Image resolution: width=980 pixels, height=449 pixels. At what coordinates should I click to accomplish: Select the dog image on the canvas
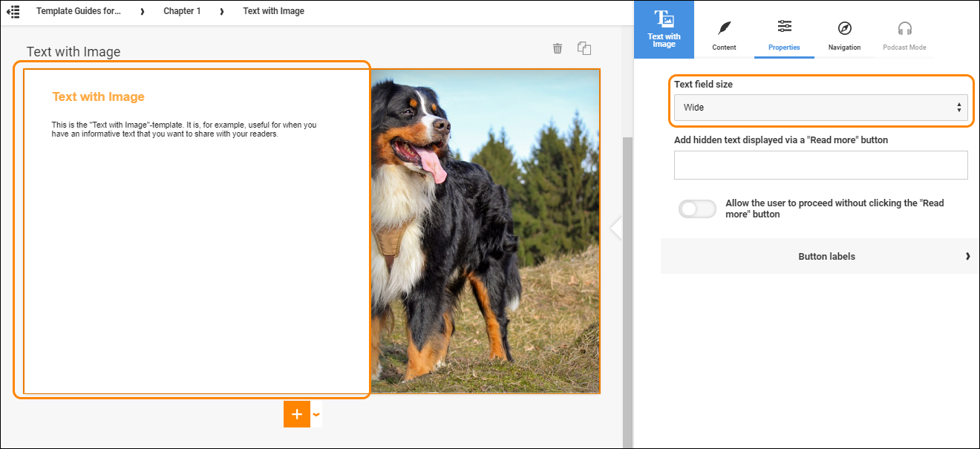click(486, 230)
